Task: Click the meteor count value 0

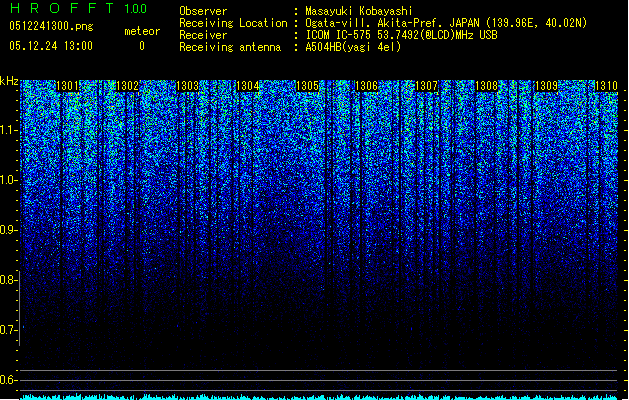Action: click(142, 46)
